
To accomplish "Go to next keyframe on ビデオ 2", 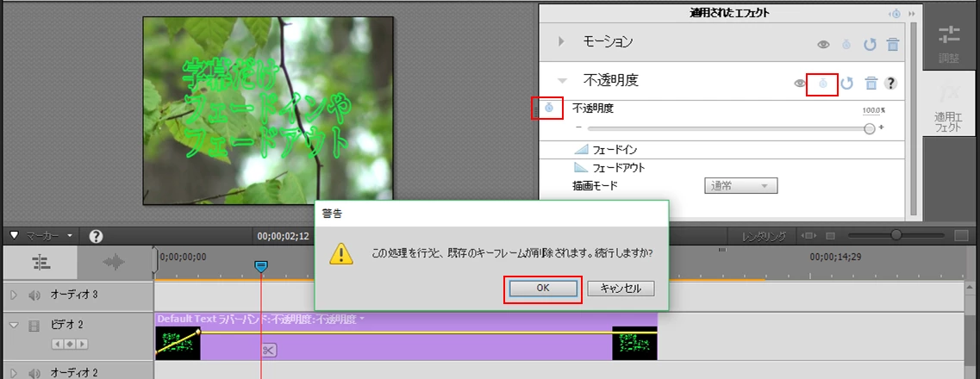I will (x=82, y=344).
